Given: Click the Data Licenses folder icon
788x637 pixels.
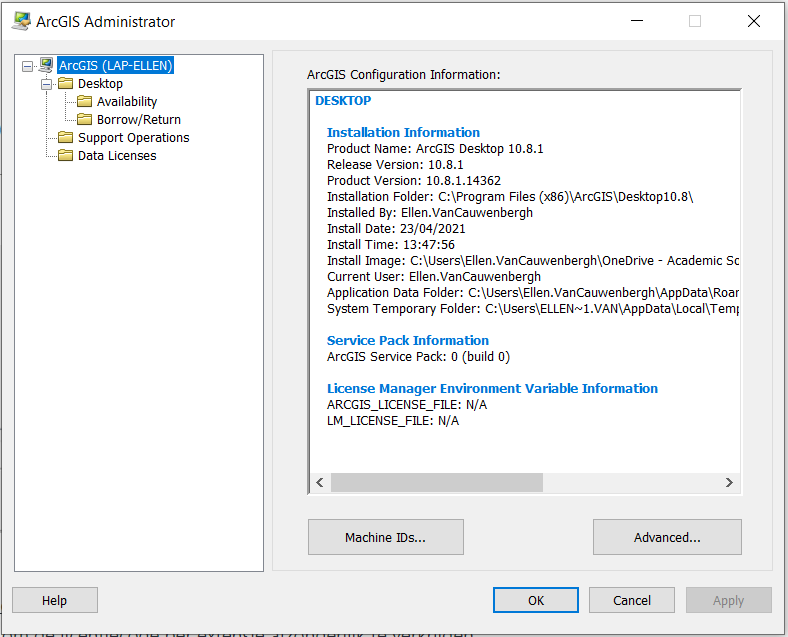Looking at the screenshot, I should (x=65, y=156).
